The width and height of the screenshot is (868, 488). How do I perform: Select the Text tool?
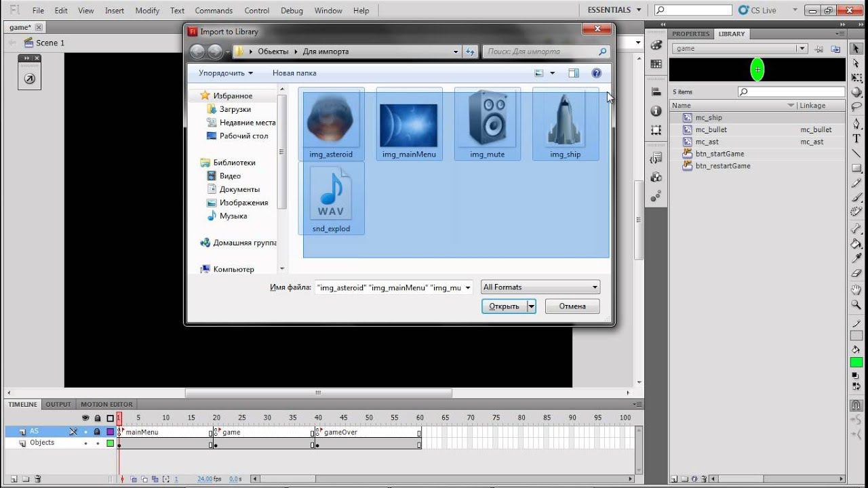(856, 138)
